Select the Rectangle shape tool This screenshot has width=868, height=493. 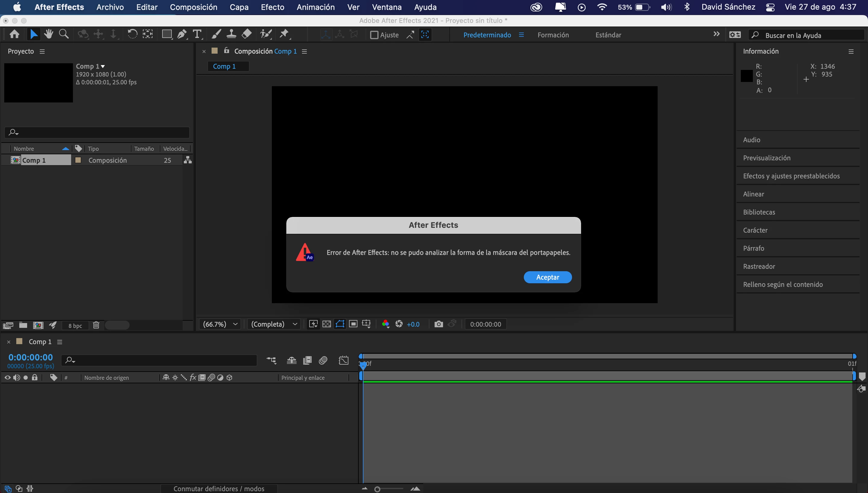tap(167, 34)
